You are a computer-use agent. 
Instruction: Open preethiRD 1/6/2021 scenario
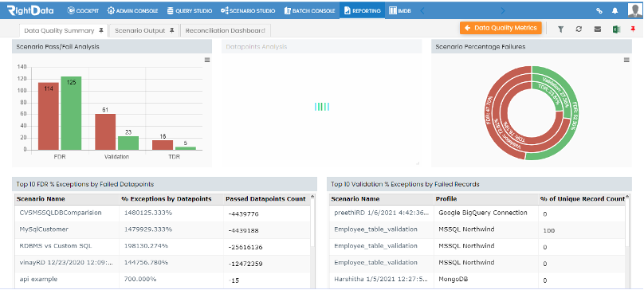click(x=381, y=213)
